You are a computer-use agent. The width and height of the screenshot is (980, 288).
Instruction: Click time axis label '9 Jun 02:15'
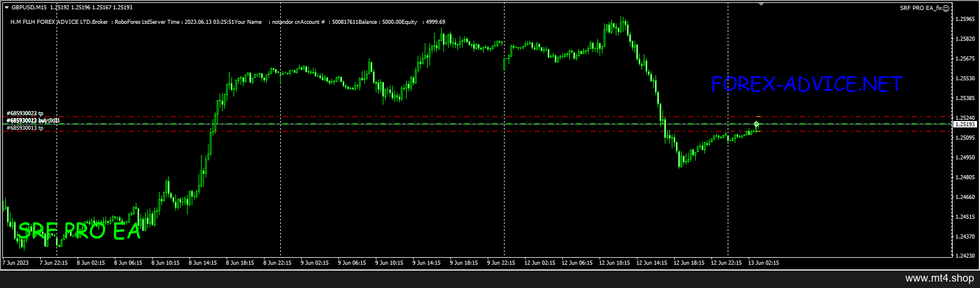tap(315, 263)
